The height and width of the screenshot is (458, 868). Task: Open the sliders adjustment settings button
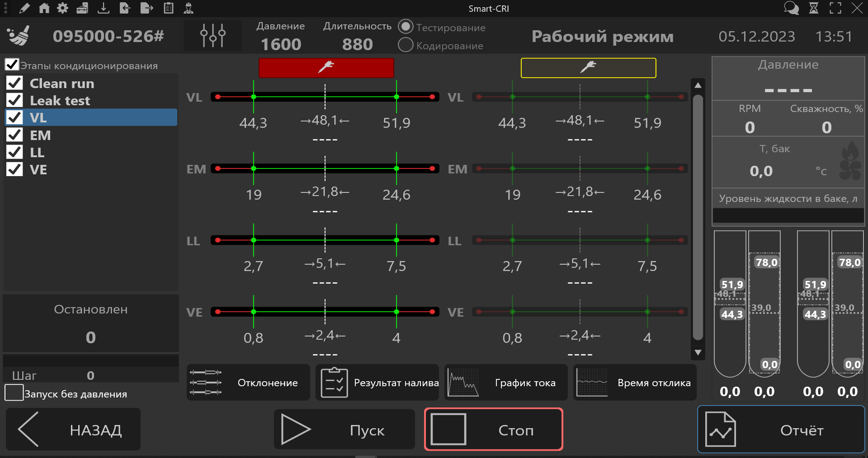[213, 35]
